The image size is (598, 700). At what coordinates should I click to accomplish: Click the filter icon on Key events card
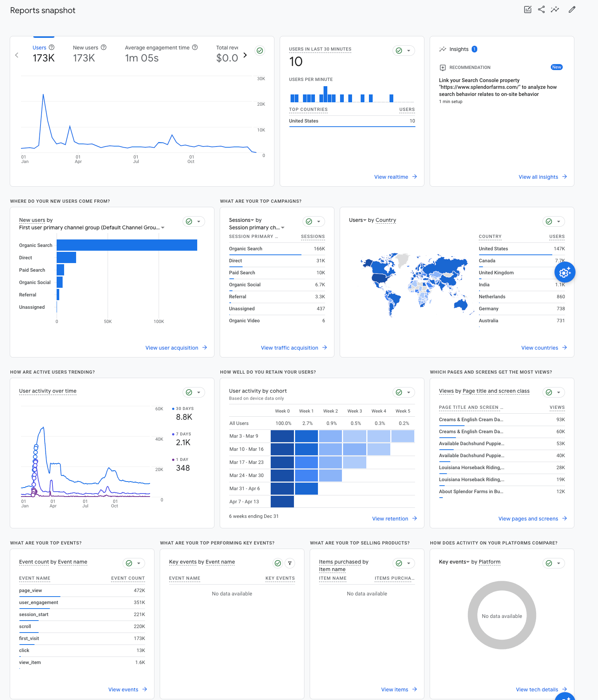(290, 563)
